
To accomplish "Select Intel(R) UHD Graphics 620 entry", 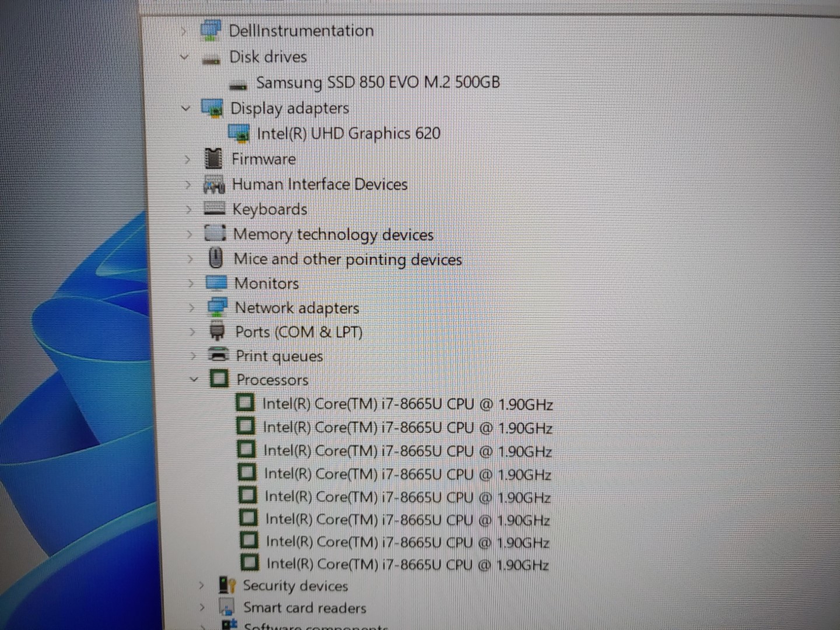I will [349, 134].
